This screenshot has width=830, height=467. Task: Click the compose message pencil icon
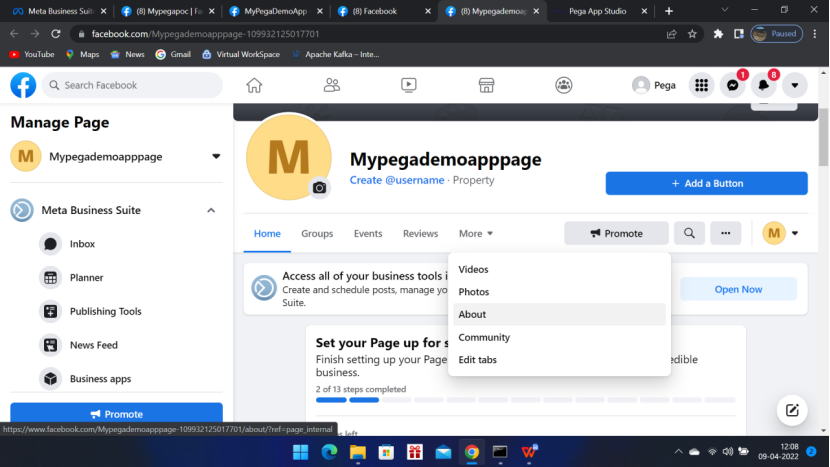[792, 410]
